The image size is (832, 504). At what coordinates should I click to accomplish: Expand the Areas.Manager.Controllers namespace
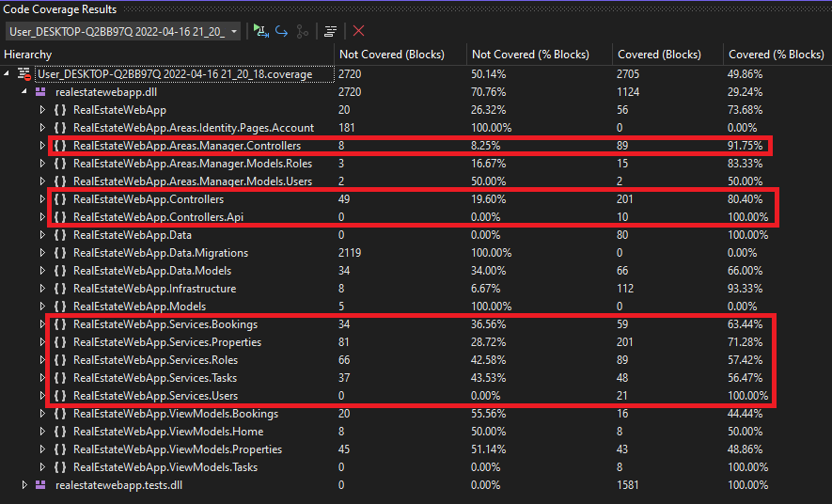coord(42,146)
